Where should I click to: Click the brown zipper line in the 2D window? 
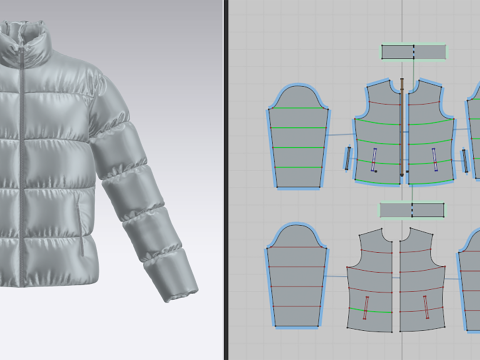coord(402,127)
